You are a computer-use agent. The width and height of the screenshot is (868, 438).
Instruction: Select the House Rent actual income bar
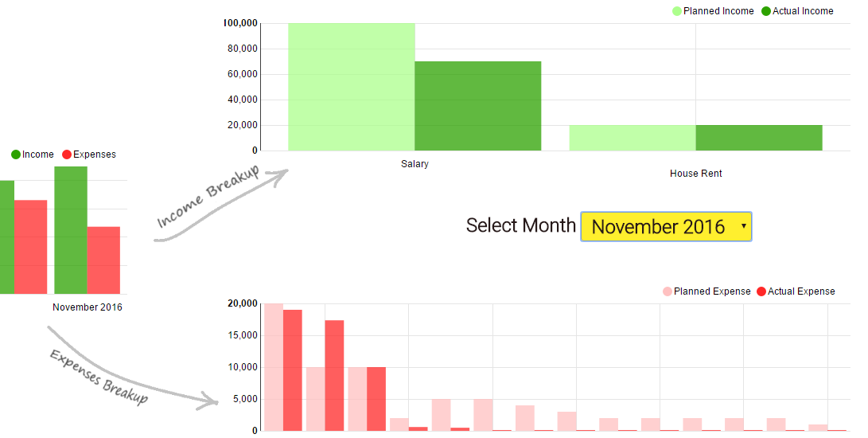(758, 138)
